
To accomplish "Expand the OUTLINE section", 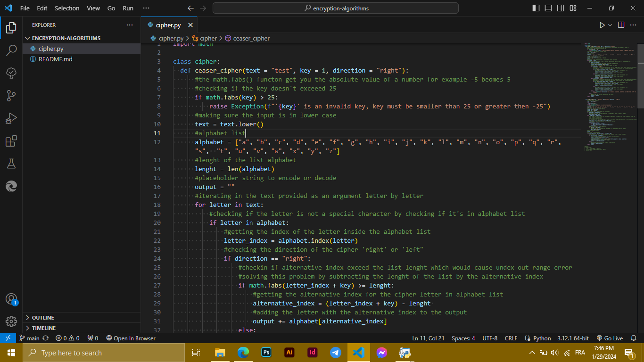I will (x=82, y=318).
